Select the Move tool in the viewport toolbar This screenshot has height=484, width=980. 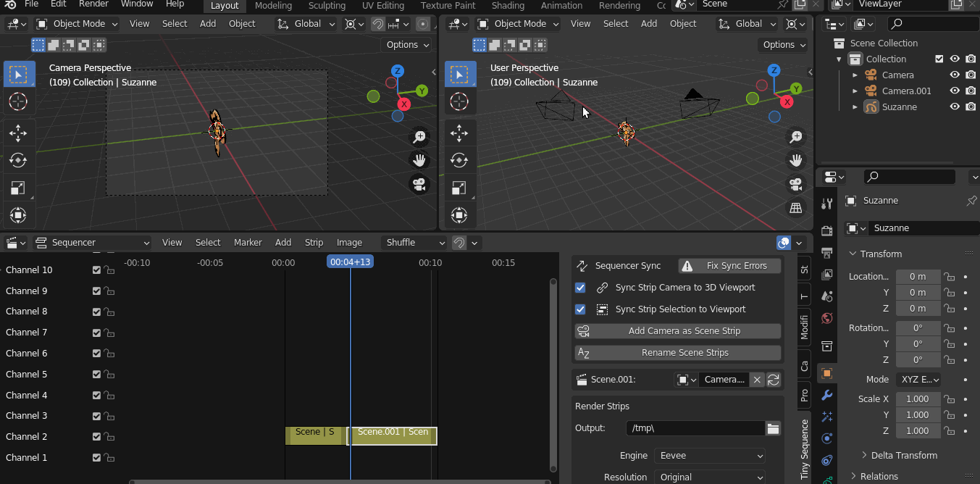click(x=18, y=133)
